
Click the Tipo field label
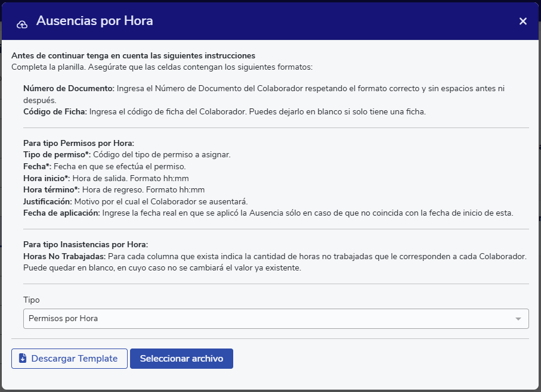(32, 300)
